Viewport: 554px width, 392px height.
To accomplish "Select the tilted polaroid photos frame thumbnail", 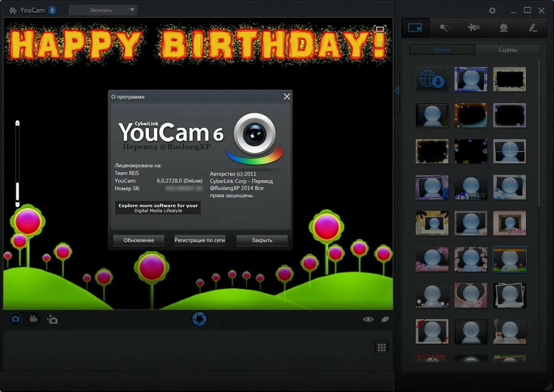I will pos(509,295).
